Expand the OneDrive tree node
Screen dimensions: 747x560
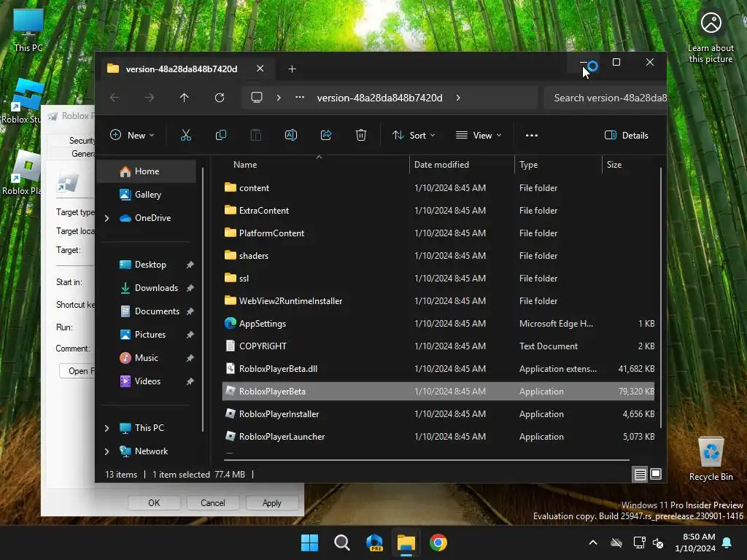point(107,218)
